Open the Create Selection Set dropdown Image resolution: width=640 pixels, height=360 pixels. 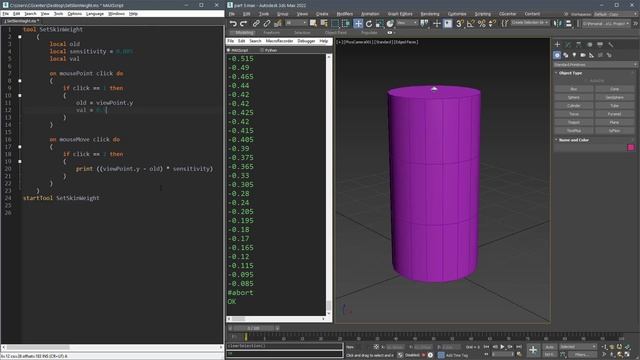530,23
